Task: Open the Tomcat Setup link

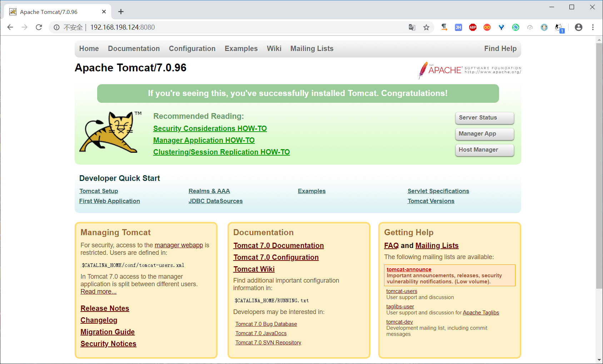Action: pyautogui.click(x=99, y=191)
